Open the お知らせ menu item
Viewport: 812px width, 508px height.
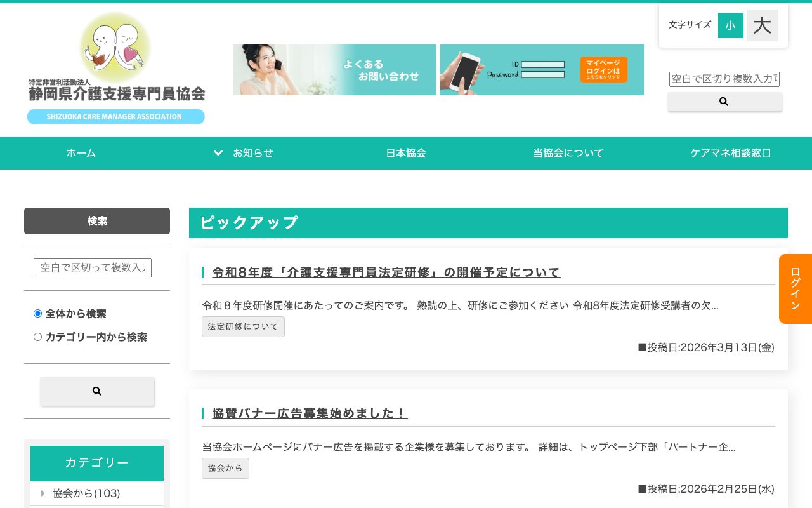[x=253, y=153]
